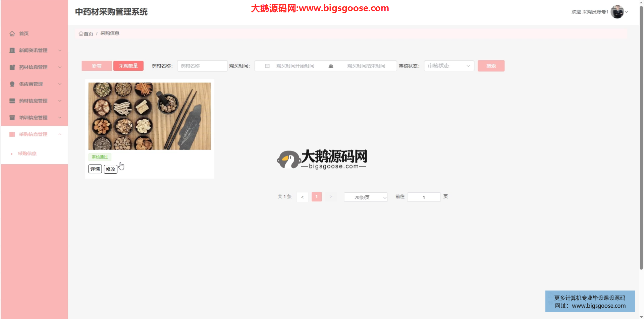The width and height of the screenshot is (644, 319).
Task: Select the 采购信息 submenu item
Action: (27, 153)
